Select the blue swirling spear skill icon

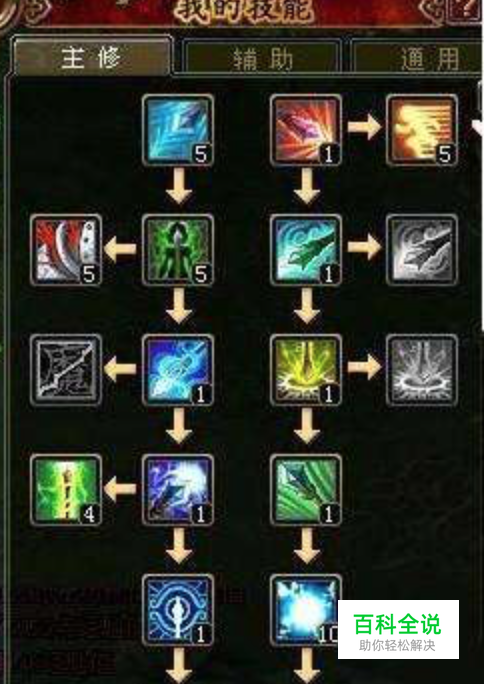click(x=178, y=370)
